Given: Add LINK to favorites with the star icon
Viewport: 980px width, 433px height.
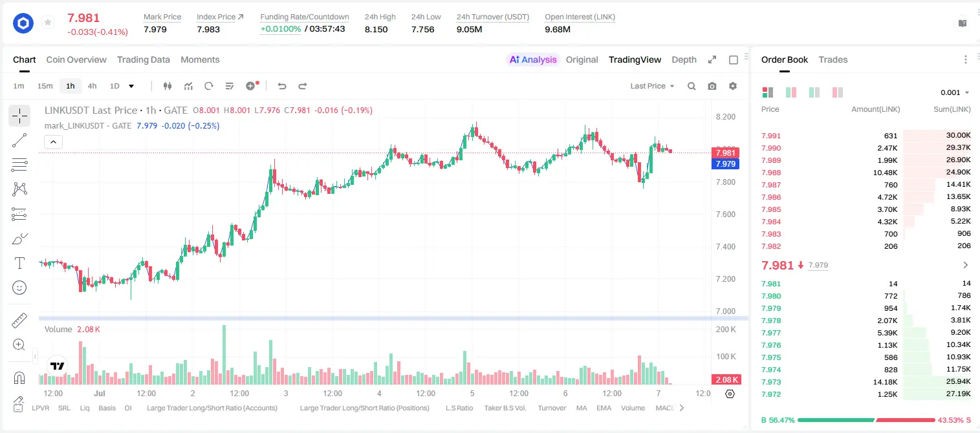Looking at the screenshot, I should (x=48, y=23).
